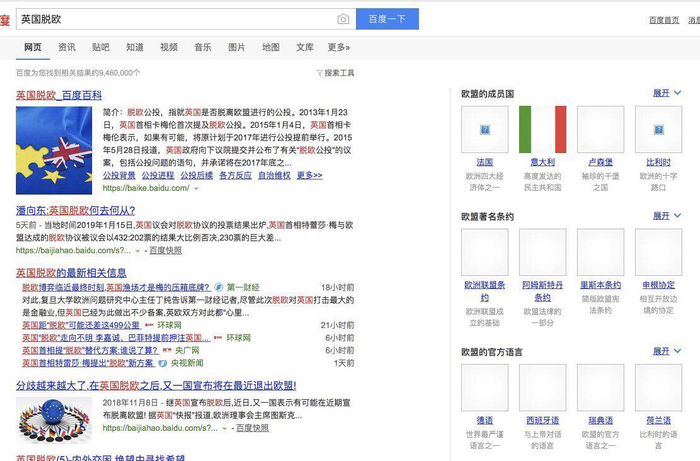Open 潘向东:英国脱欧何去何从? link
The width and height of the screenshot is (700, 461).
(x=75, y=210)
